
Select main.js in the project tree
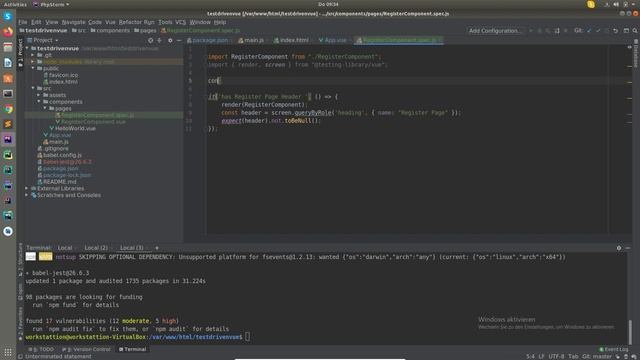coord(56,142)
